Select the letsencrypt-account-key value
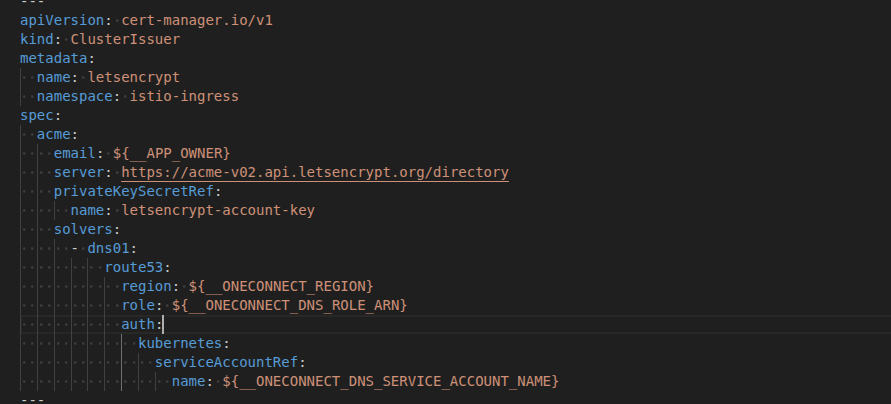Image resolution: width=891 pixels, height=404 pixels. tap(218, 210)
